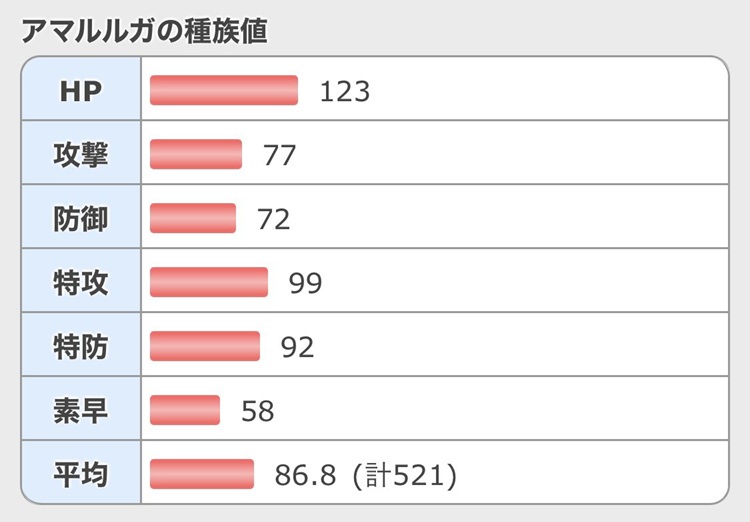Select the 特防 row label
The image size is (750, 522).
click(81, 347)
